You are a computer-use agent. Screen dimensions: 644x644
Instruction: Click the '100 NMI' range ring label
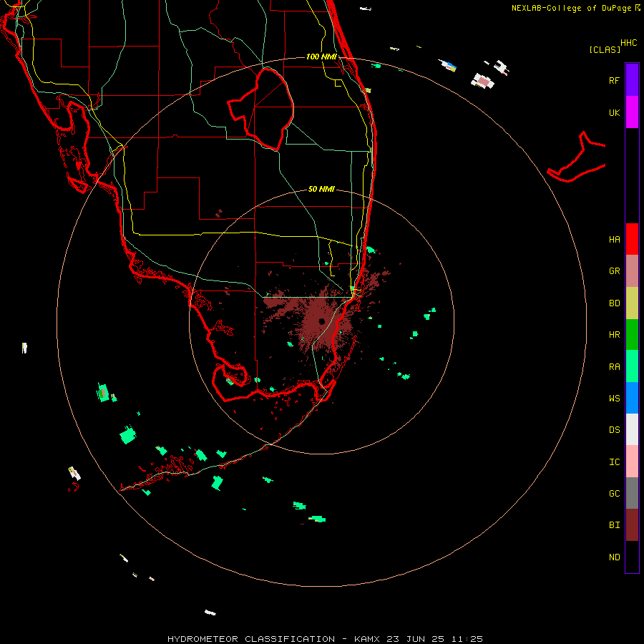pos(321,57)
